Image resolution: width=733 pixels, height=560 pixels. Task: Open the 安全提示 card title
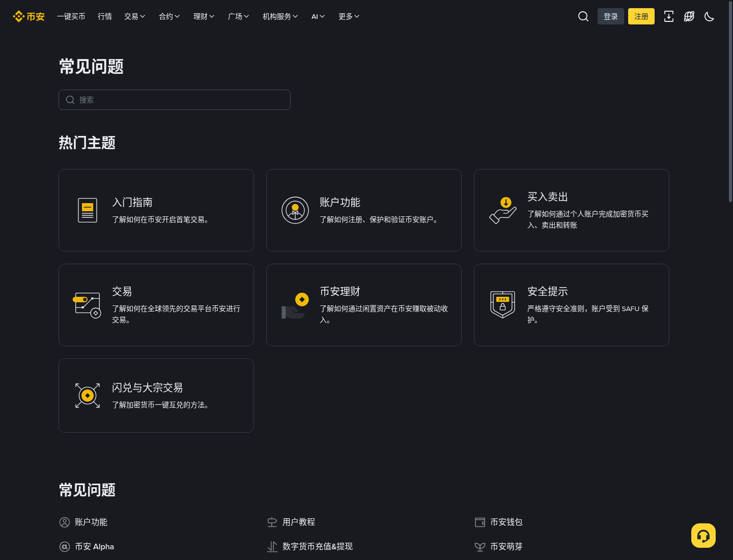548,292
